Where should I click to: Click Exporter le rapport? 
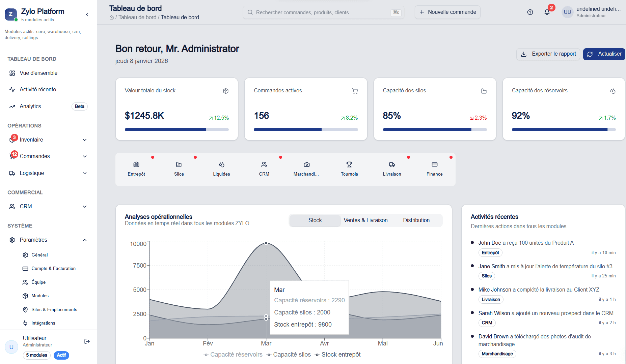coord(548,54)
